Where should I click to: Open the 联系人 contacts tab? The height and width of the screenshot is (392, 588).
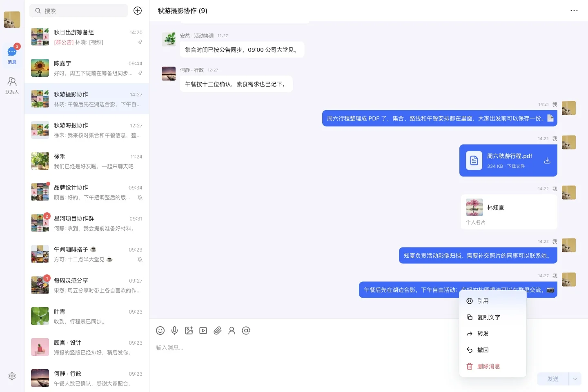pos(12,85)
